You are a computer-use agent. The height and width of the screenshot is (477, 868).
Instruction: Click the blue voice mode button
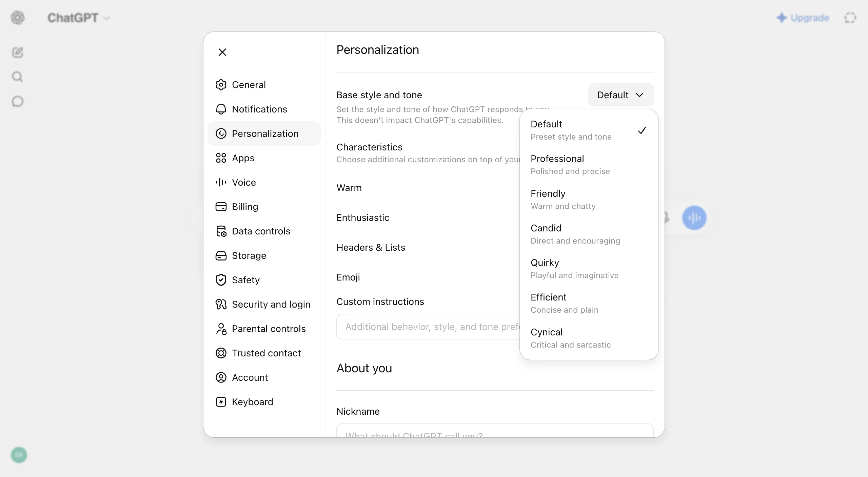click(x=694, y=218)
